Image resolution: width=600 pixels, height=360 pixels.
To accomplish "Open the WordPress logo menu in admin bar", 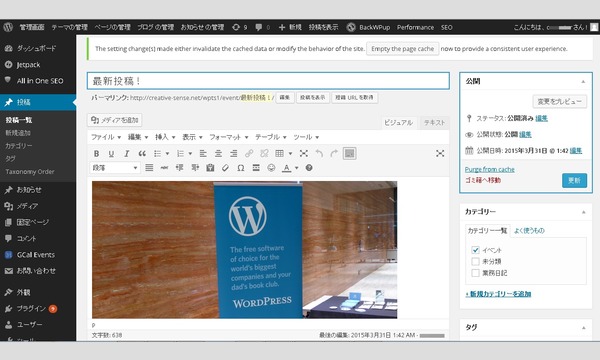I will click(x=8, y=27).
